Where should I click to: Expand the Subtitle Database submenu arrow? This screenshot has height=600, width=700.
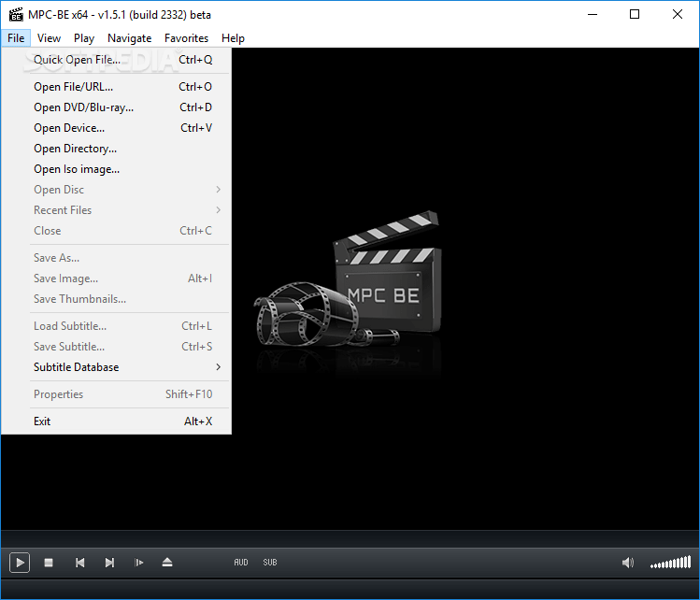tap(219, 367)
